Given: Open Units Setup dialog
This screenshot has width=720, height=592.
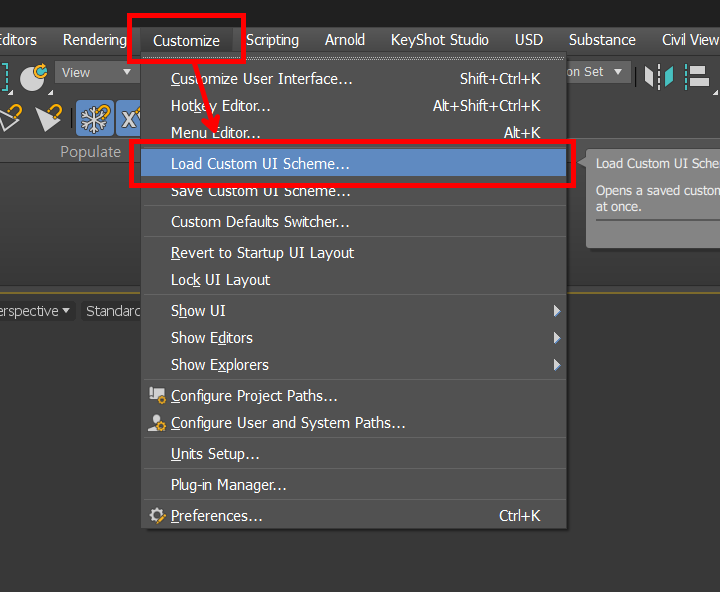Looking at the screenshot, I should (x=354, y=454).
